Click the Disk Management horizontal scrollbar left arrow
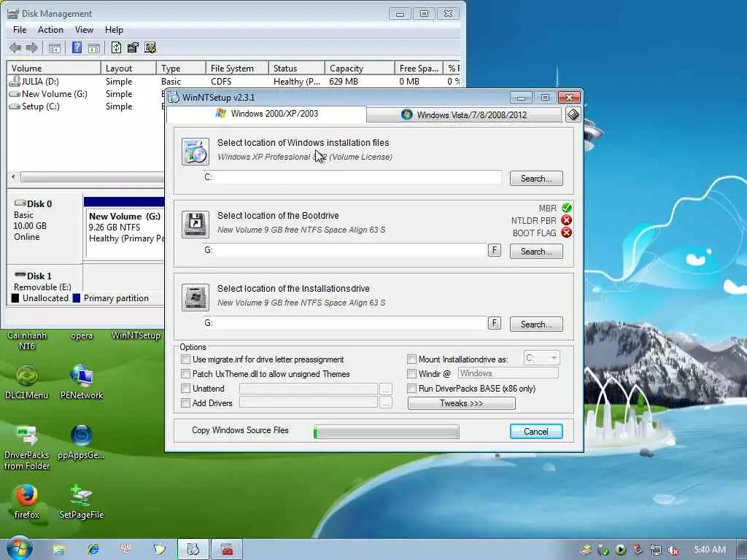 [13, 177]
